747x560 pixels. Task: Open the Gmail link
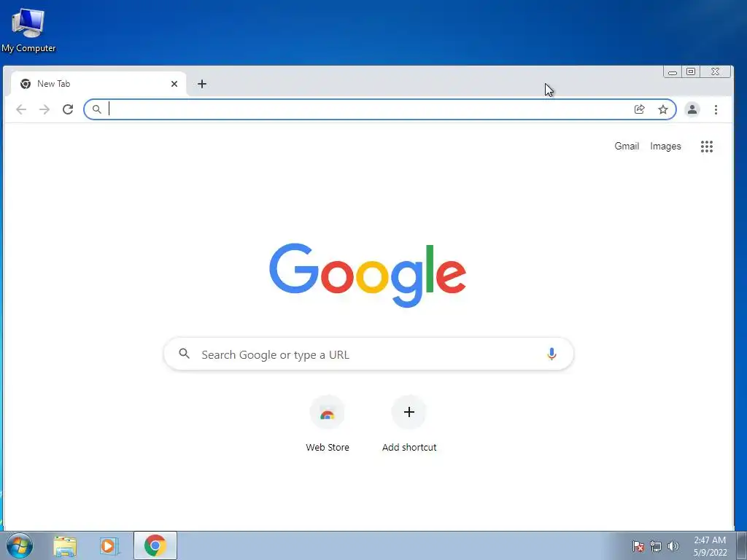tap(627, 146)
